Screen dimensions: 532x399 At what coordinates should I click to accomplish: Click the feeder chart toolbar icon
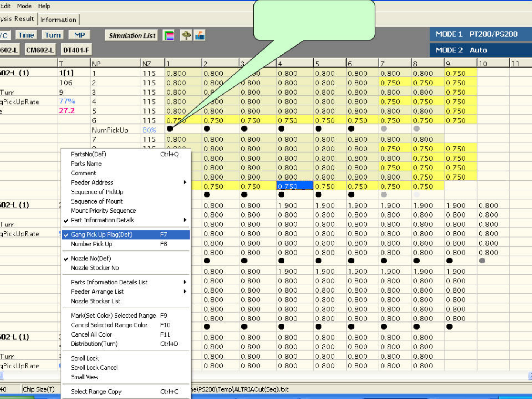tap(200, 36)
